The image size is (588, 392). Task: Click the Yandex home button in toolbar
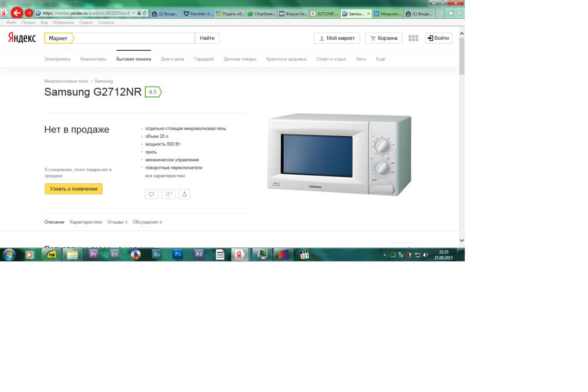[4, 13]
